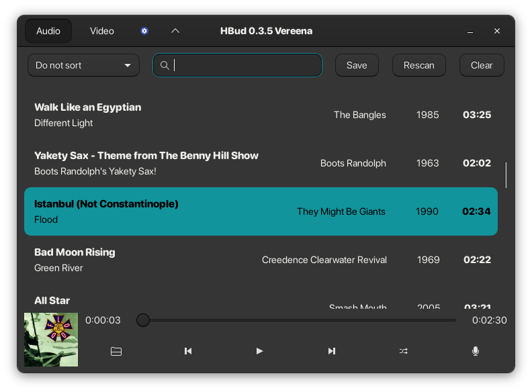Click artist They Might Be Giants
The height and width of the screenshot is (392, 532).
coord(341,211)
